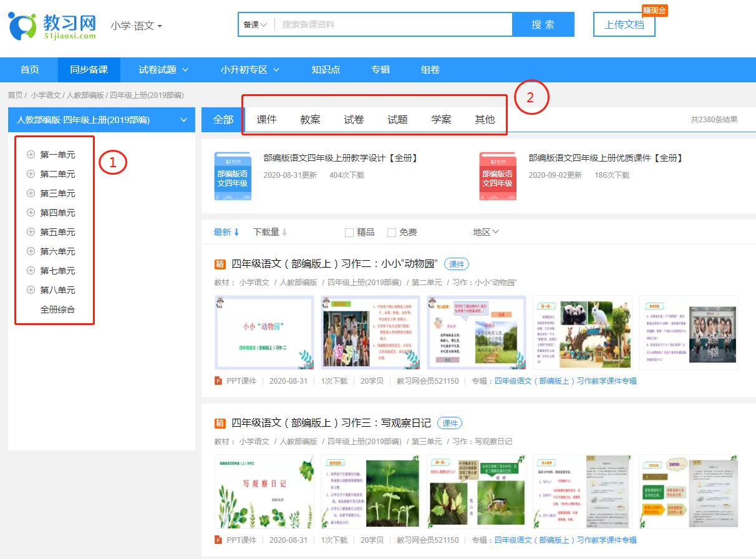The width and height of the screenshot is (756, 559).
Task: Switch to the 教案 tab
Action: click(x=310, y=119)
